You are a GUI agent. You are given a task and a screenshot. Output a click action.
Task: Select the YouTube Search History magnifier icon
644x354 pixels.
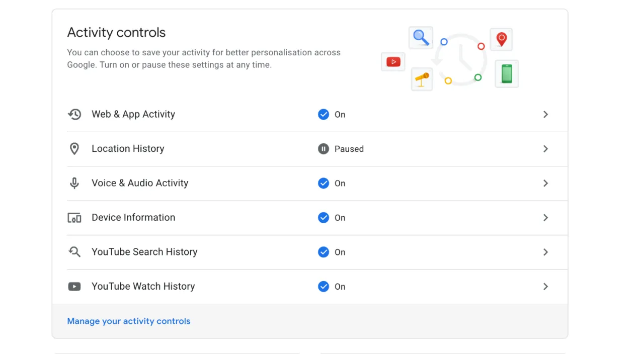(x=74, y=252)
